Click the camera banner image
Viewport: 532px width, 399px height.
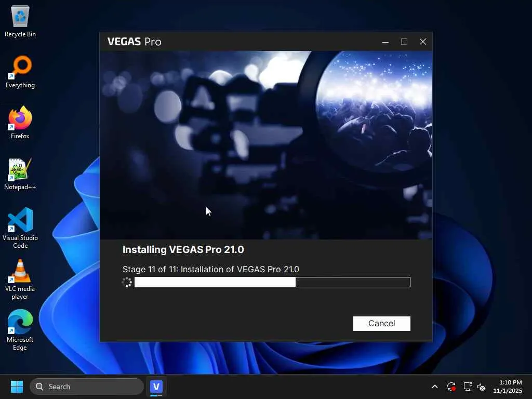tap(266, 145)
